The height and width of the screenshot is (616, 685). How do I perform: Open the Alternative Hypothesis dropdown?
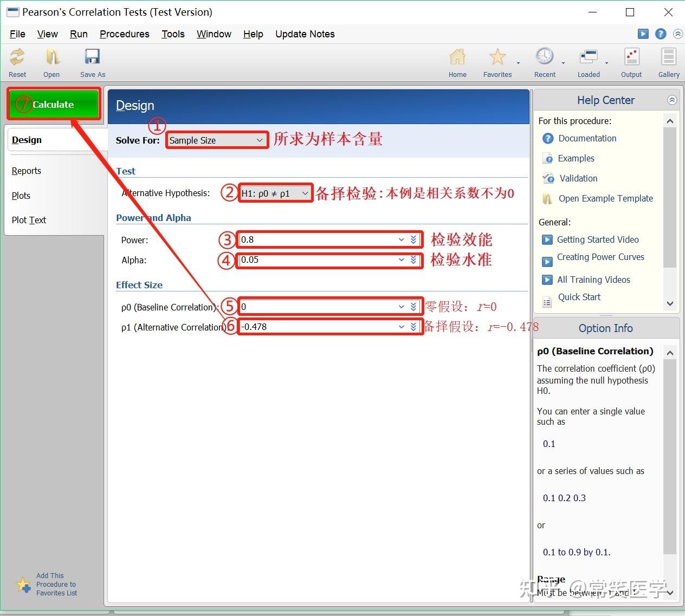point(276,193)
